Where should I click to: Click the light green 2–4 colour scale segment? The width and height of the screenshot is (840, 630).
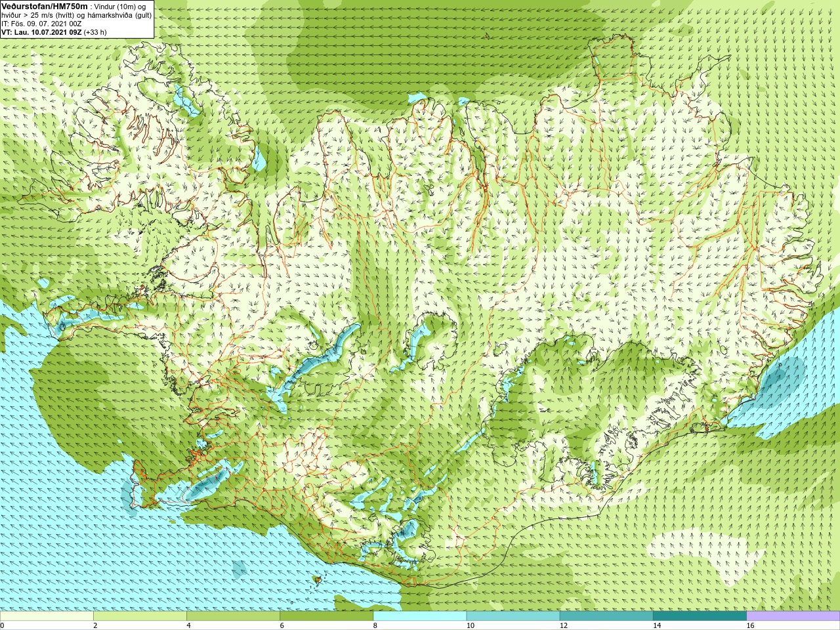pyautogui.click(x=140, y=616)
